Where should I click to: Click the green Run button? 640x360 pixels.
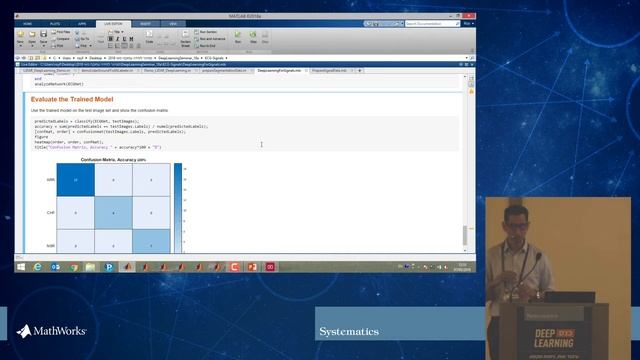[x=238, y=37]
